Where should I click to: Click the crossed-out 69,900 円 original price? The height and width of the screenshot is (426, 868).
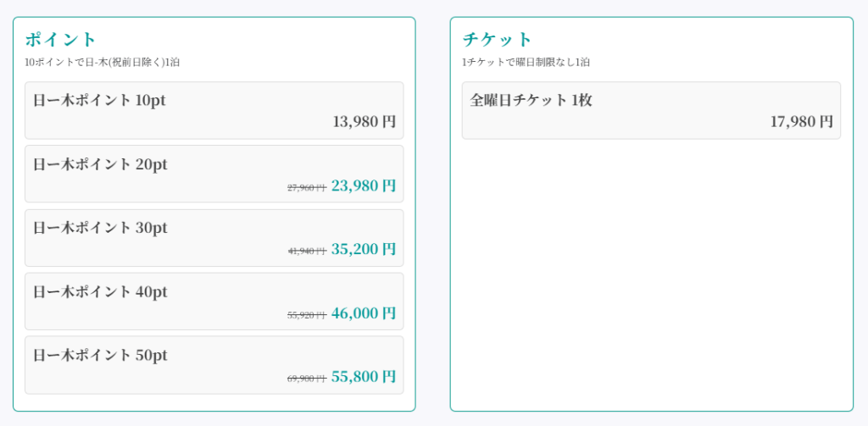(306, 379)
